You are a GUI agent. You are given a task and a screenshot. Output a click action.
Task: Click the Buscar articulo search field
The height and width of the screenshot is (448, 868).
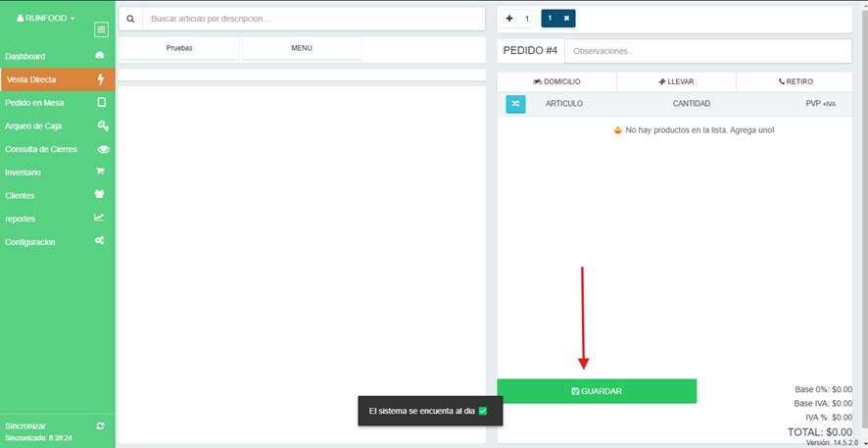(313, 19)
